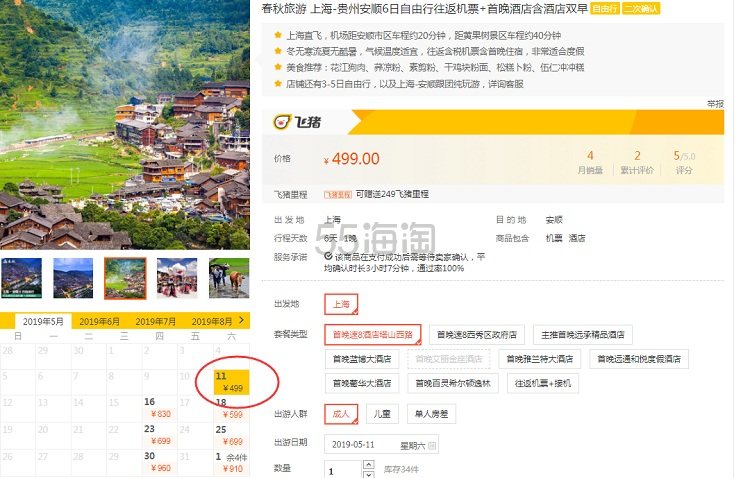Select the thumbnail with the cow

[229, 278]
